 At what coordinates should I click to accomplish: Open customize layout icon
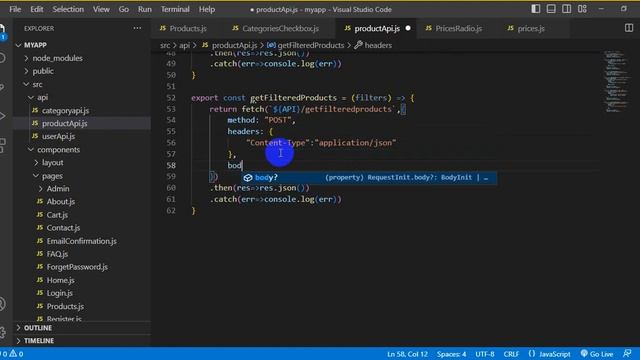(582, 9)
